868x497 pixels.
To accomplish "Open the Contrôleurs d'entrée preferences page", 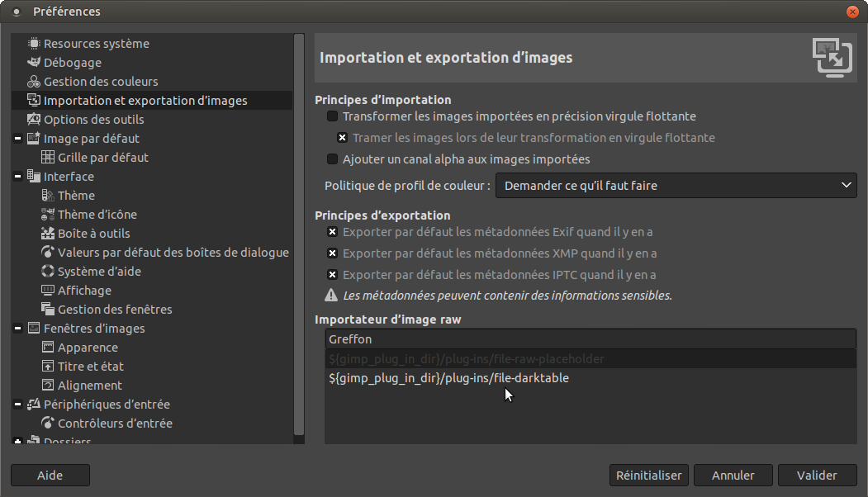I will (115, 424).
